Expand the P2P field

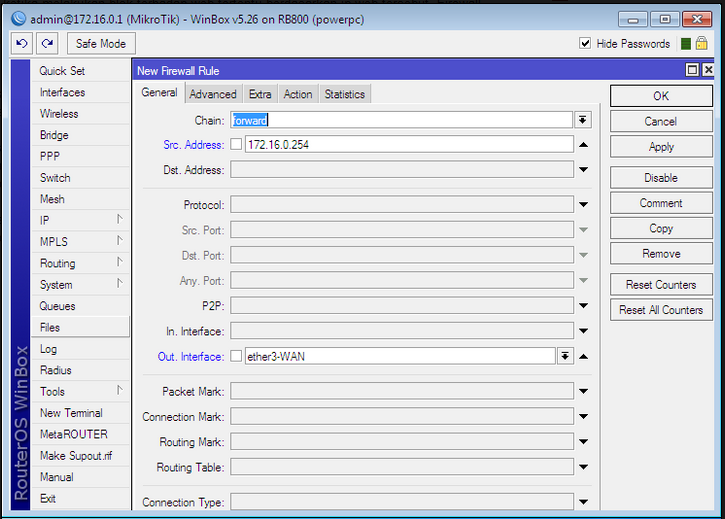[584, 306]
